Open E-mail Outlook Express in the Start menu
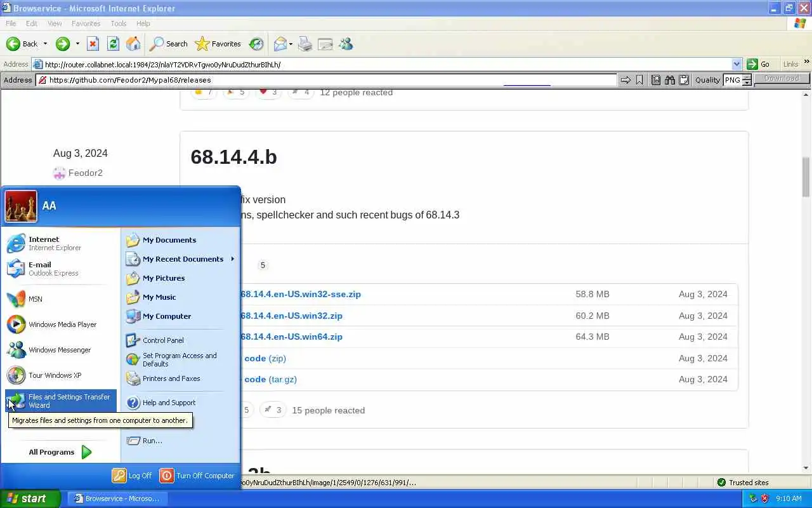 click(x=61, y=269)
